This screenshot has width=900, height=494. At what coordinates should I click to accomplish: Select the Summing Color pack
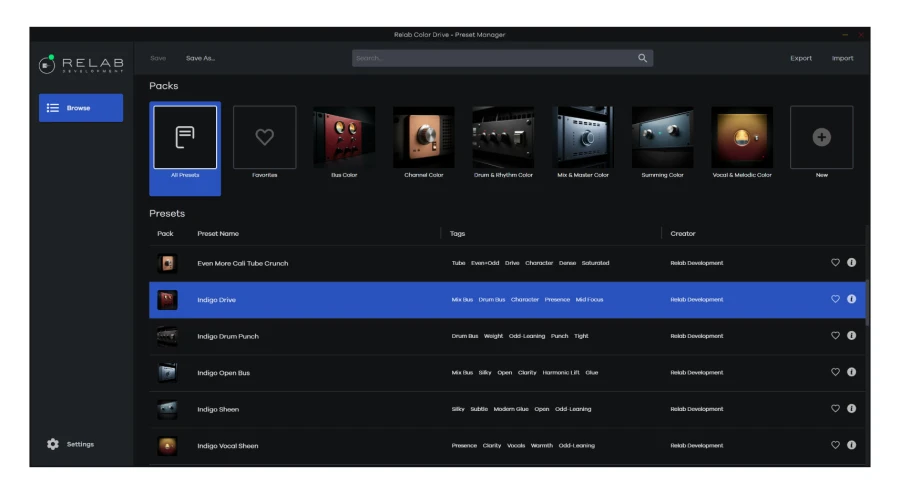click(x=662, y=142)
